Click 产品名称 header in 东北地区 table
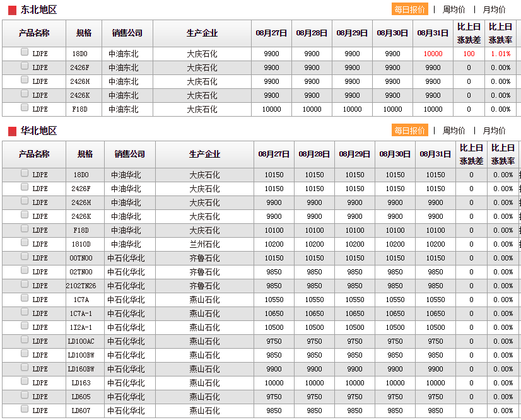Image resolution: width=521 pixels, height=420 pixels. tap(34, 33)
